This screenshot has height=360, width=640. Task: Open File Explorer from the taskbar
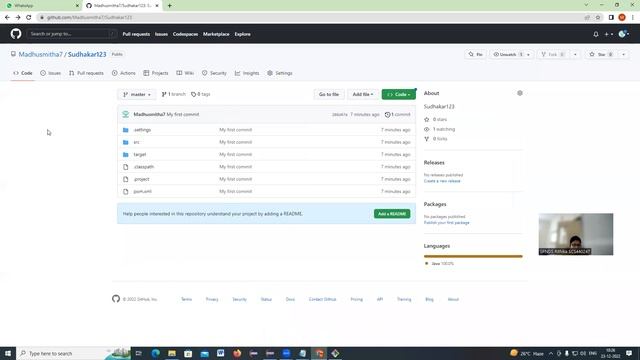[172, 353]
